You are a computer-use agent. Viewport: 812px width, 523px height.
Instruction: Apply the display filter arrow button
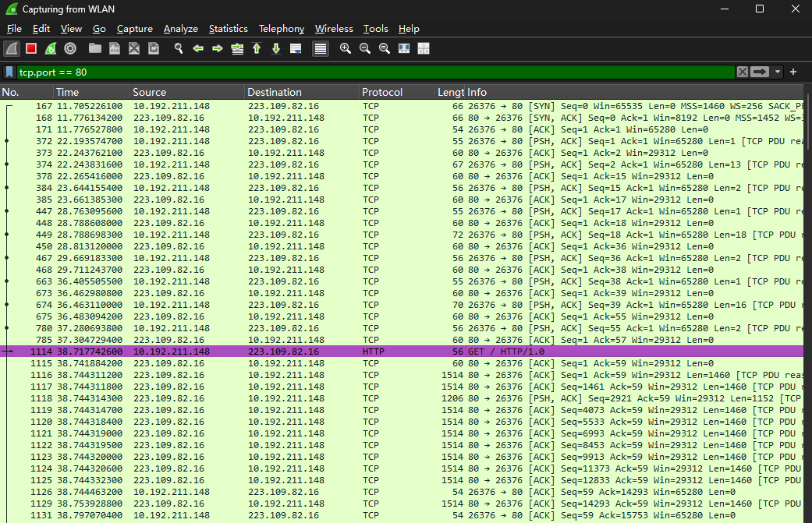coord(760,72)
